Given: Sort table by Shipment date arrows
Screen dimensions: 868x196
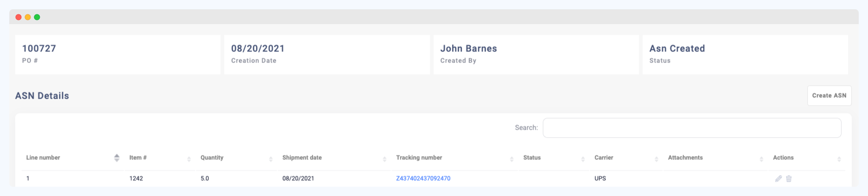Looking at the screenshot, I should click(384, 159).
